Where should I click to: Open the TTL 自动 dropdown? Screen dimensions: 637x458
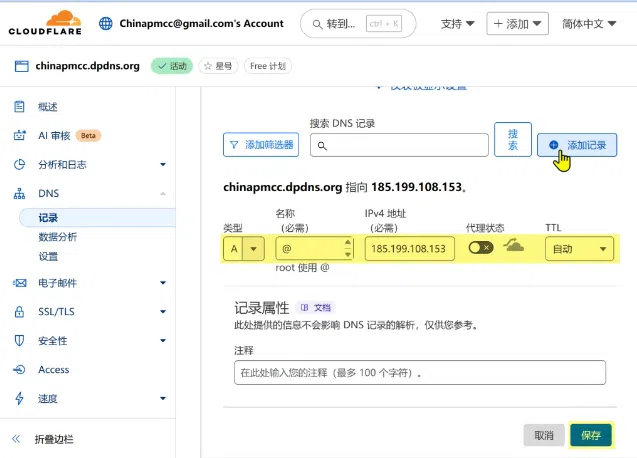coord(579,249)
